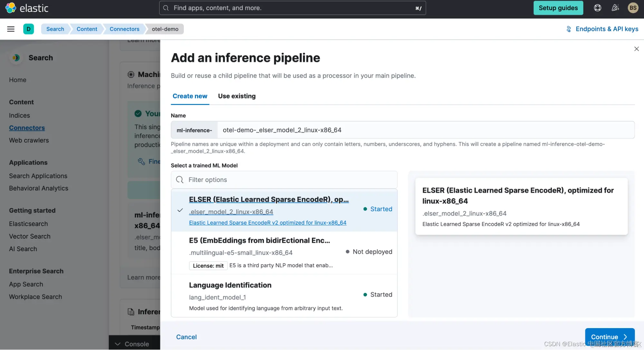The height and width of the screenshot is (350, 644).
Task: Select the Language Identification model option
Action: (x=284, y=296)
